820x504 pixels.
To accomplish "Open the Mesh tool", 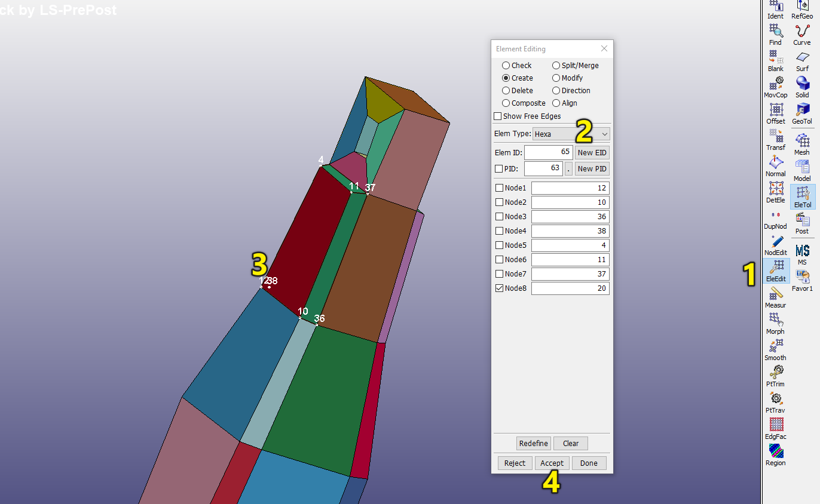I will pyautogui.click(x=802, y=144).
